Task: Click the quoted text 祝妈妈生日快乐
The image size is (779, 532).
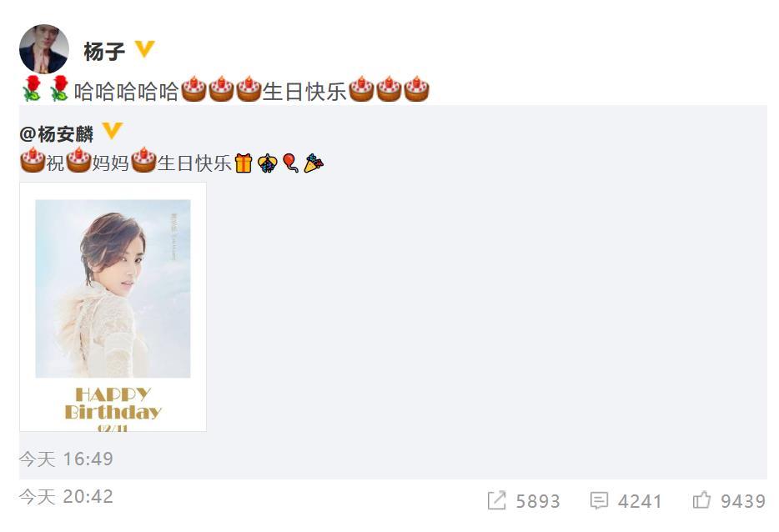Action: pyautogui.click(x=138, y=163)
